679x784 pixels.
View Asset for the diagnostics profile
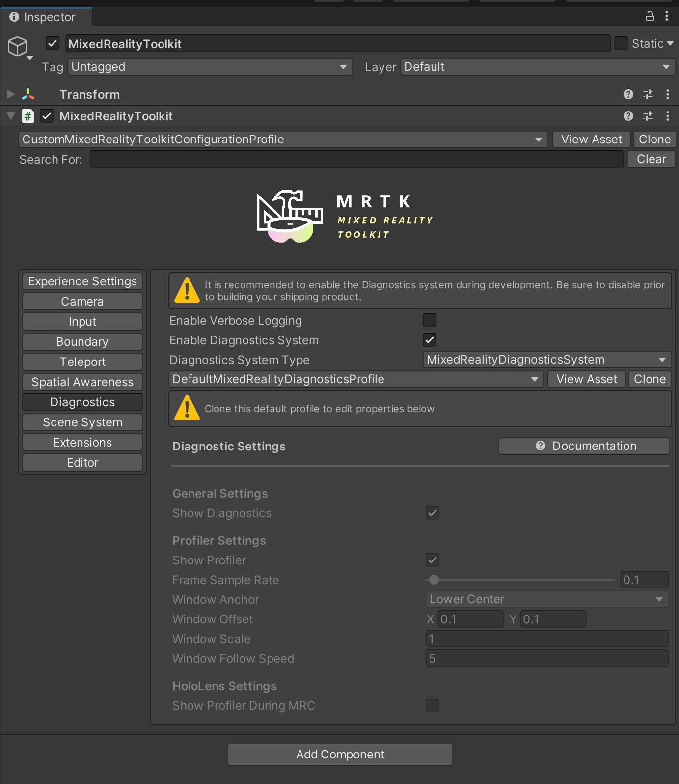(586, 379)
